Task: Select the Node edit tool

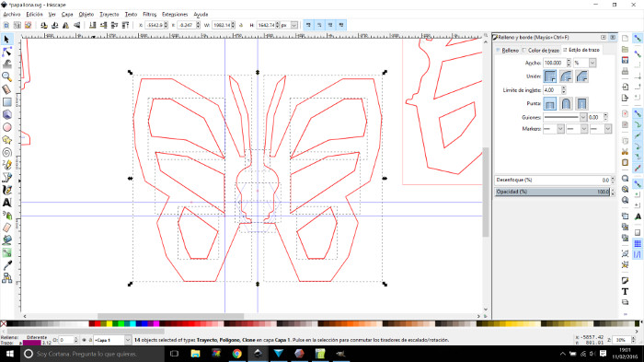Action: (x=6, y=52)
